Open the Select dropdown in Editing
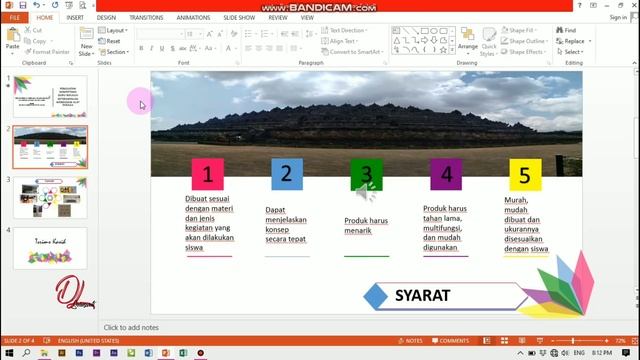 coord(570,52)
